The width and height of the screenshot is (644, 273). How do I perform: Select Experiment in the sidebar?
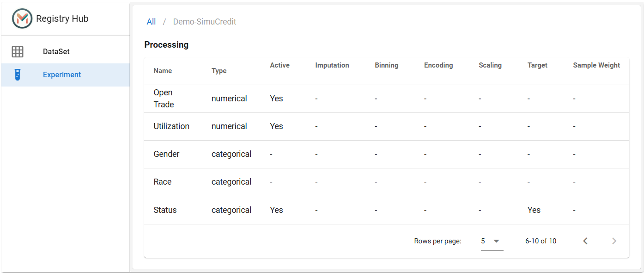pyautogui.click(x=65, y=74)
